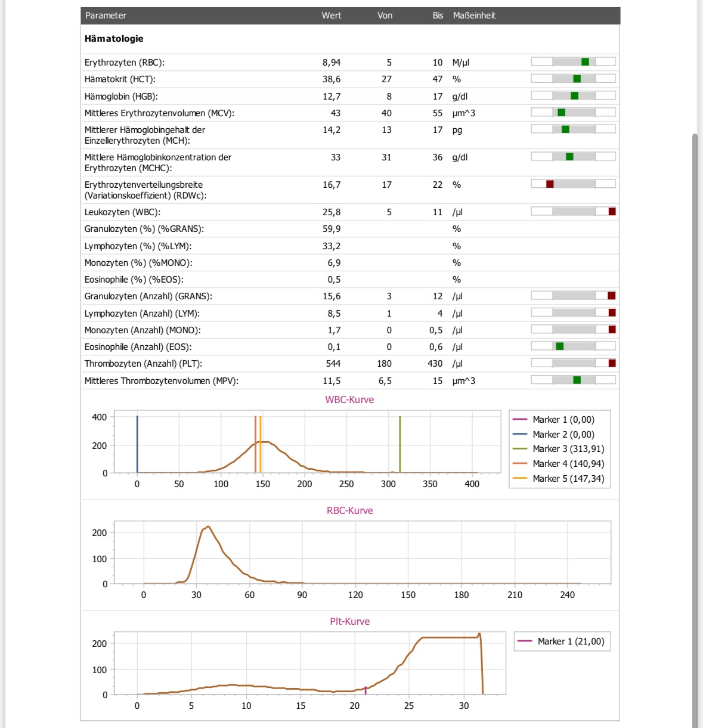Click the Bis column header
The image size is (703, 728).
click(x=438, y=16)
